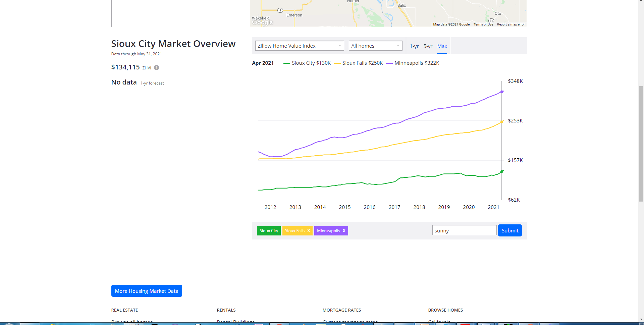The width and height of the screenshot is (644, 325).
Task: Click the region search field containing 'sunny'
Action: pos(464,230)
